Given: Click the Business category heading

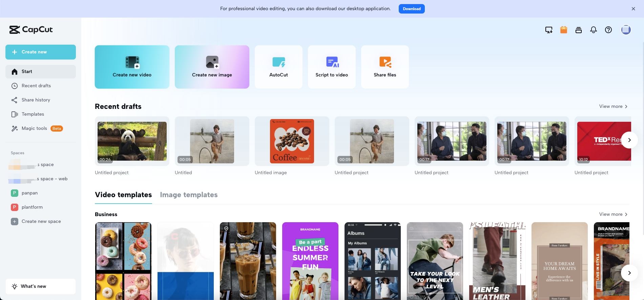Looking at the screenshot, I should pos(106,214).
